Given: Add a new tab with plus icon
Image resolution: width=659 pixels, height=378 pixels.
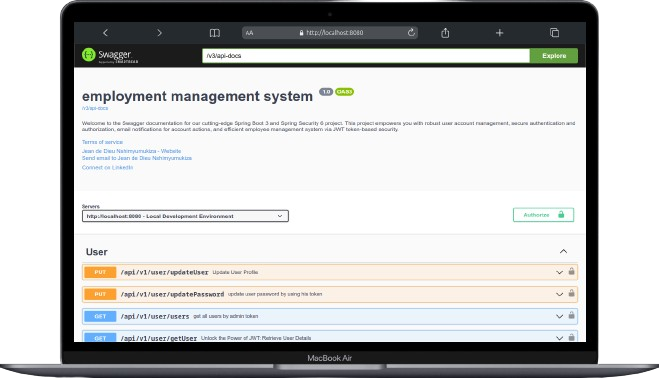Looking at the screenshot, I should pos(499,33).
